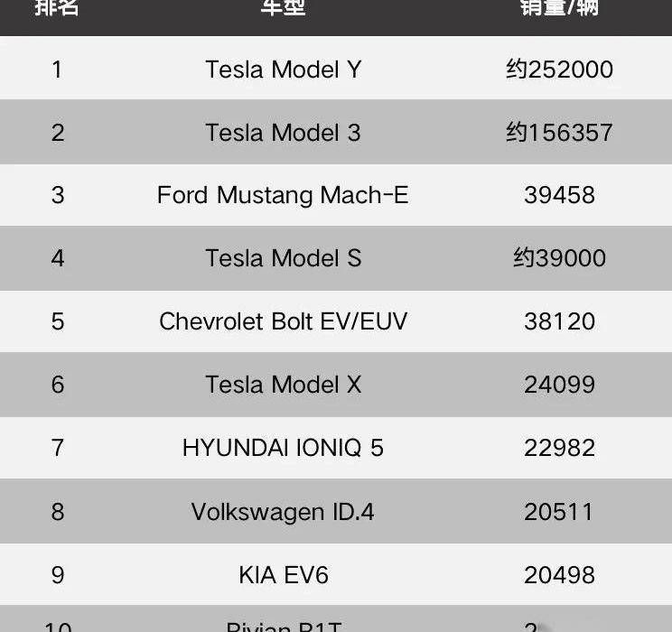Image resolution: width=672 pixels, height=632 pixels.
Task: Select the sales value 约156357
Action: [x=559, y=133]
